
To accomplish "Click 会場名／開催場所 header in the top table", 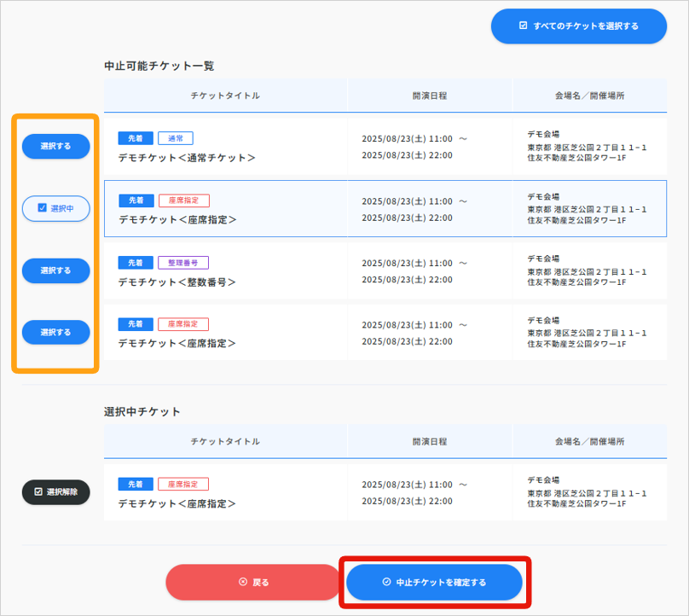I will click(x=589, y=96).
